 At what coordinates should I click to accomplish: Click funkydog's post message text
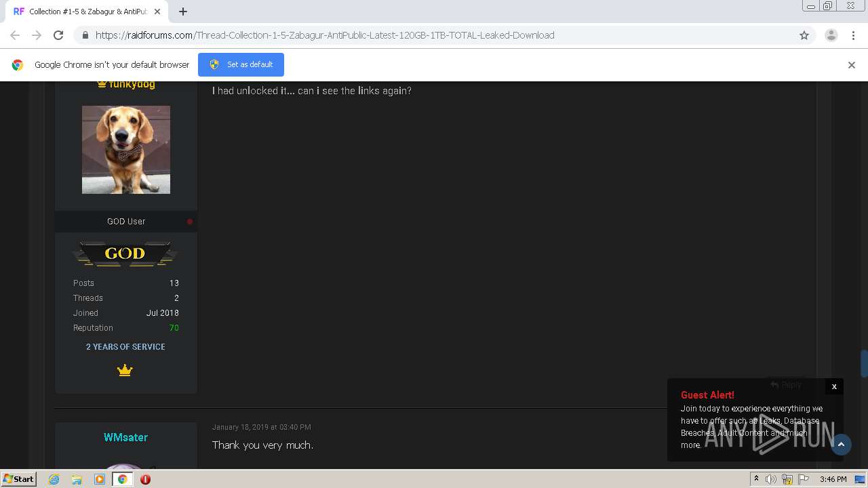pyautogui.click(x=312, y=91)
